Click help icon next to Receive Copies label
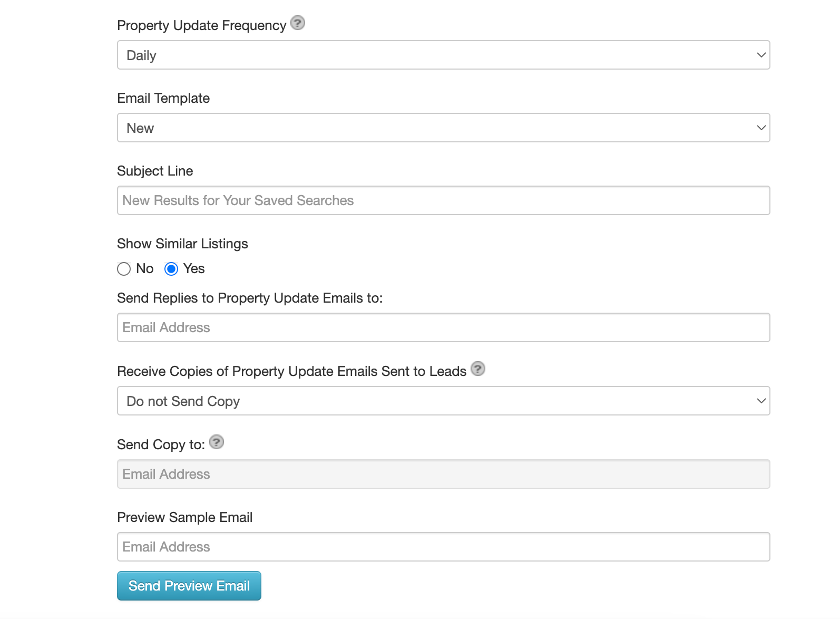This screenshot has height=619, width=840. tap(478, 369)
